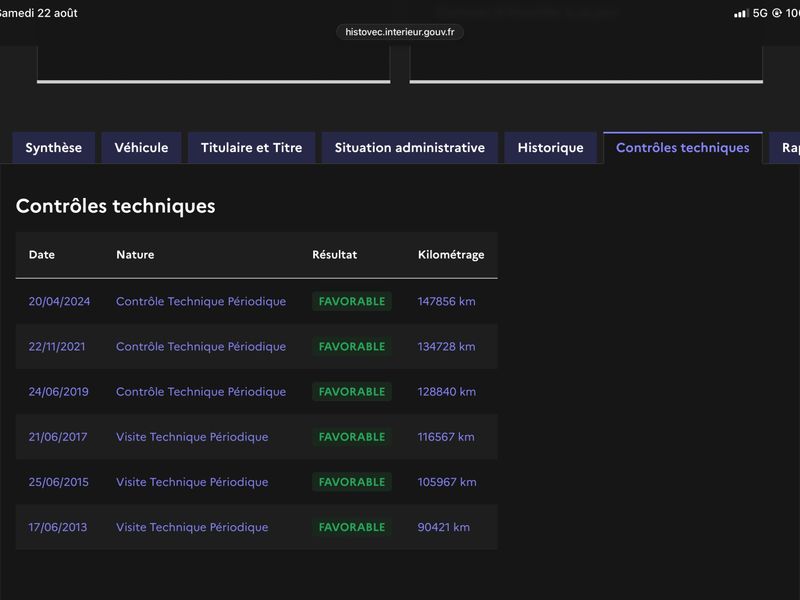Select the 105967 km mileage value
The image size is (800, 600).
click(447, 482)
